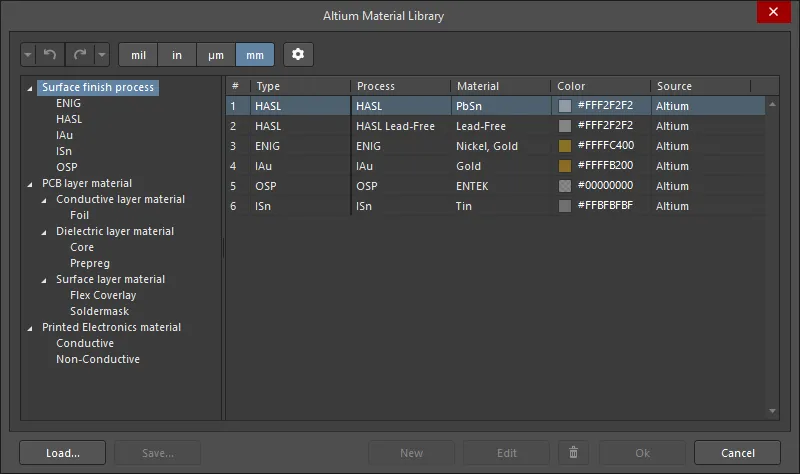Click color swatch #FFFFB200 for IAu
This screenshot has width=800, height=474.
coord(565,166)
